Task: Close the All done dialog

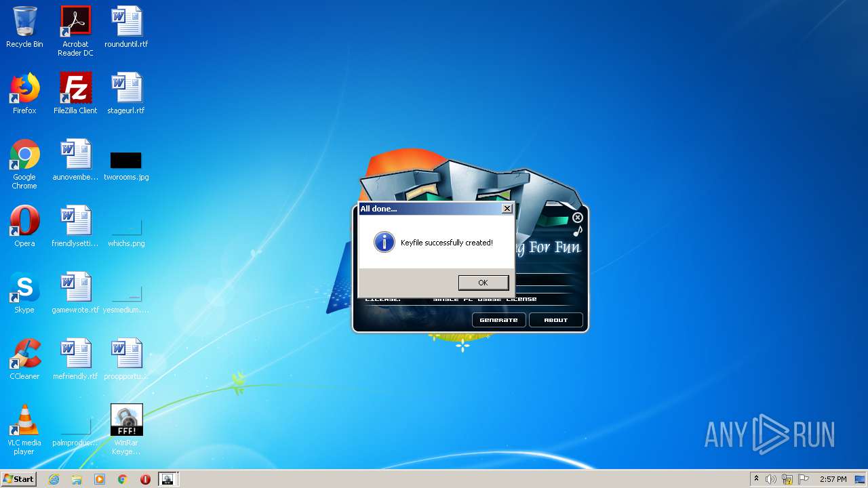Action: pyautogui.click(x=507, y=209)
